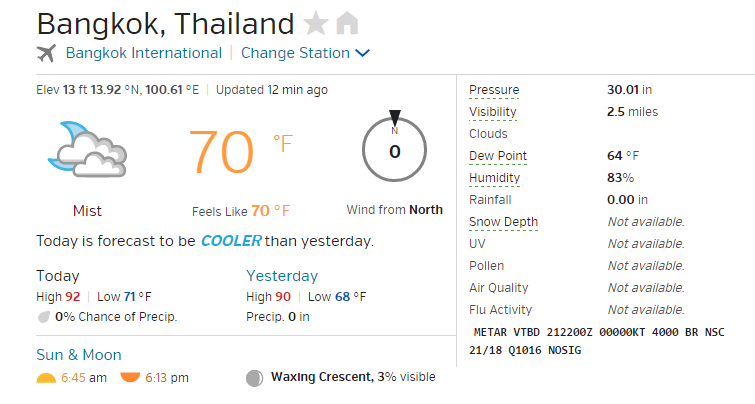Click the sunset icon

pyautogui.click(x=130, y=378)
